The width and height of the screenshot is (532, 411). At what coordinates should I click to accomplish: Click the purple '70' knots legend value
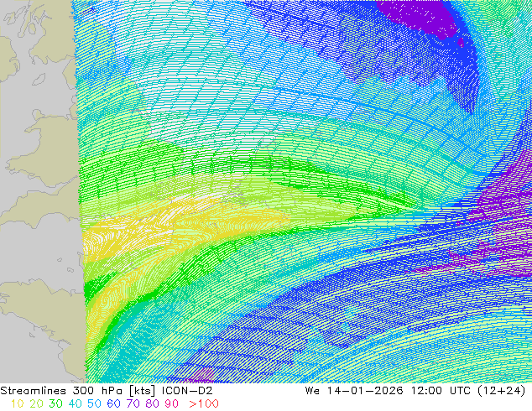(133, 403)
